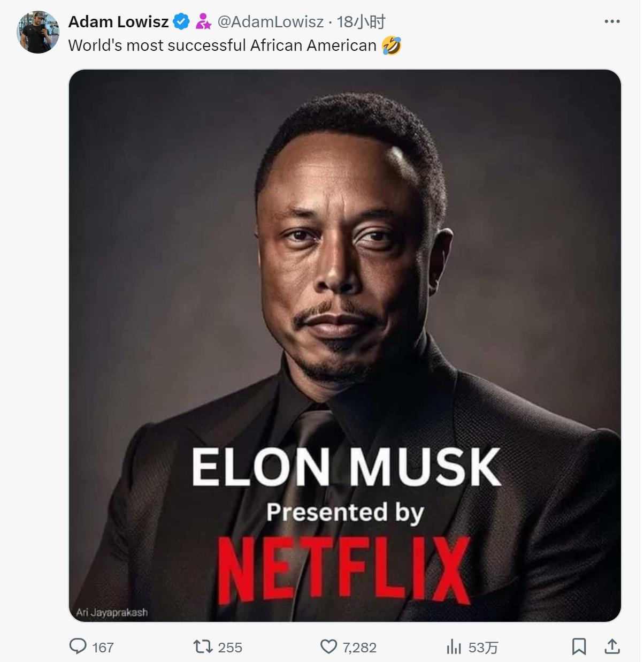Like the tweet with the heart icon
The width and height of the screenshot is (644, 662).
pyautogui.click(x=328, y=647)
